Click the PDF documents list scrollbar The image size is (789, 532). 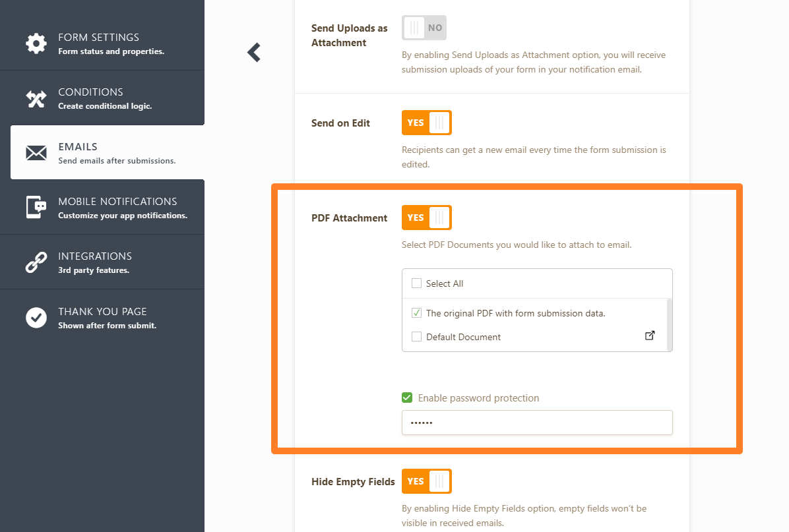coord(669,324)
